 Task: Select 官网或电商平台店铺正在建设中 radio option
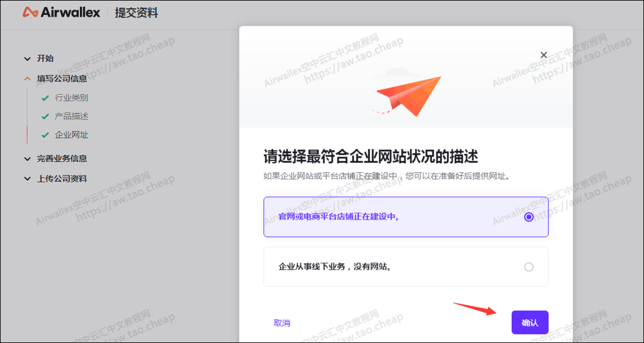coord(406,217)
